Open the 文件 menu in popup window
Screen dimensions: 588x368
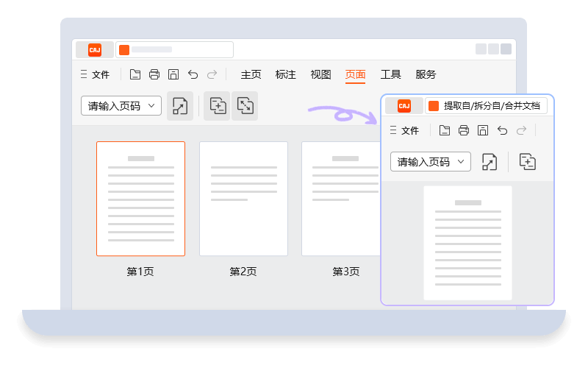click(405, 130)
